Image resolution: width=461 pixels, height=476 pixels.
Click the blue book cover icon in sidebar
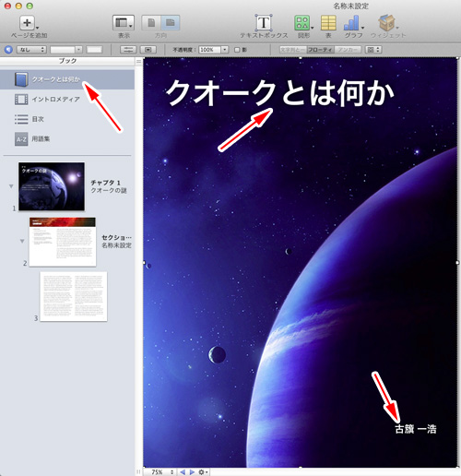[x=21, y=79]
